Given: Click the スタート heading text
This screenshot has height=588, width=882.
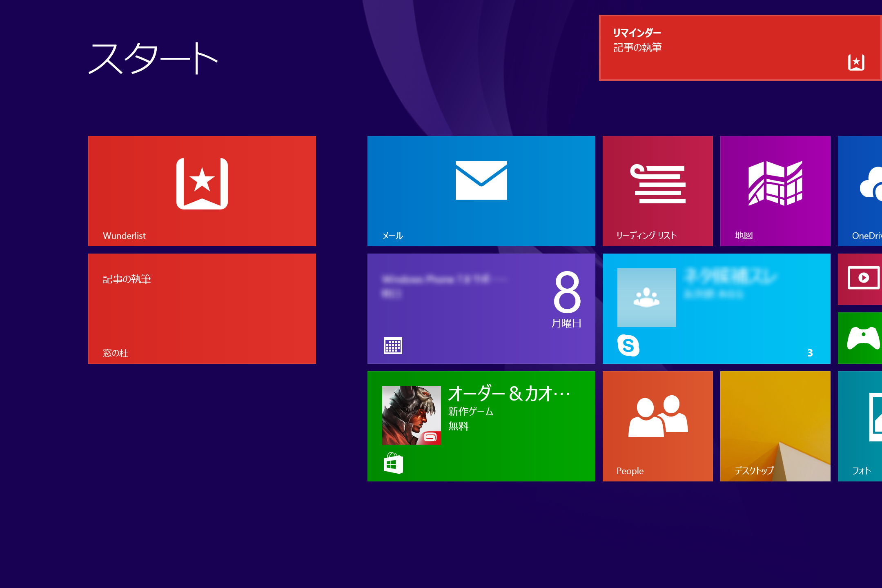Looking at the screenshot, I should click(153, 58).
